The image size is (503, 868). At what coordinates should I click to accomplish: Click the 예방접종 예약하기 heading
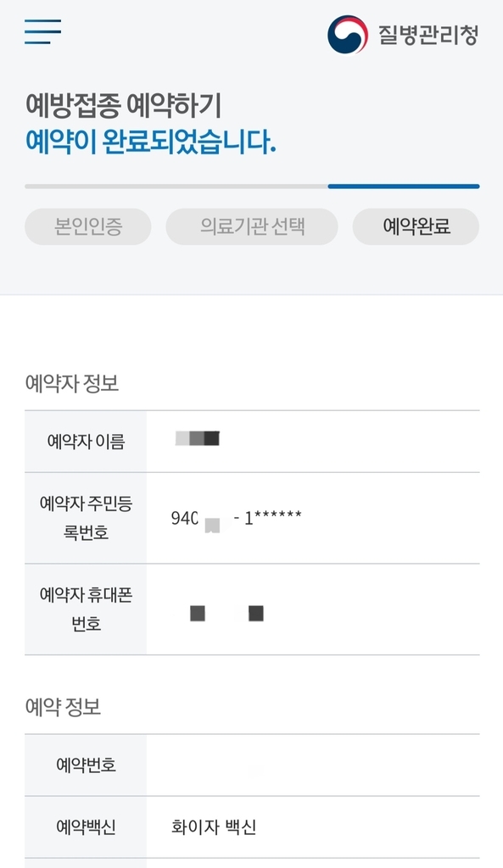tap(123, 105)
